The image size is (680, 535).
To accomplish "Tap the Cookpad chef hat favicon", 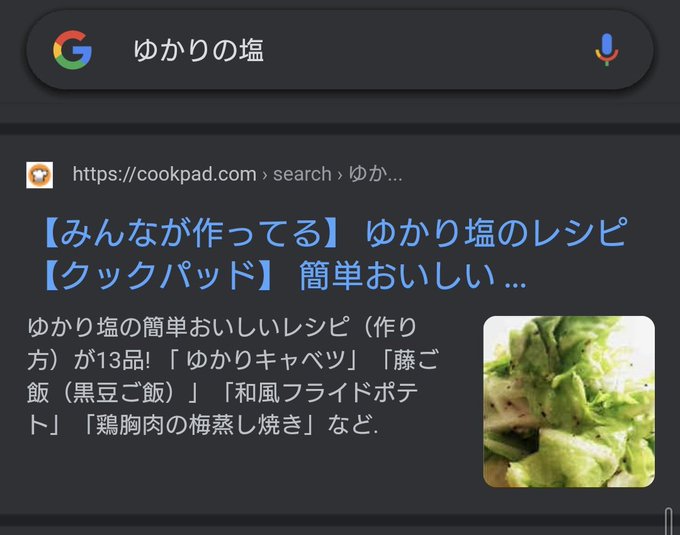I will coord(39,175).
